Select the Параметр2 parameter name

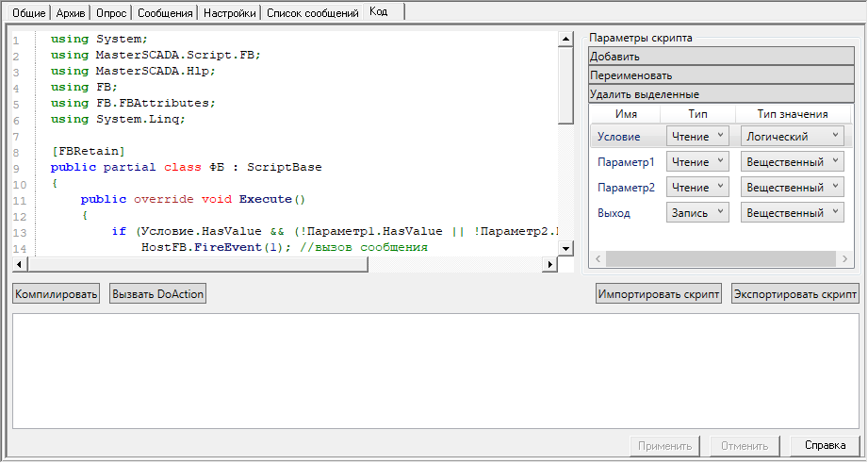(x=626, y=188)
